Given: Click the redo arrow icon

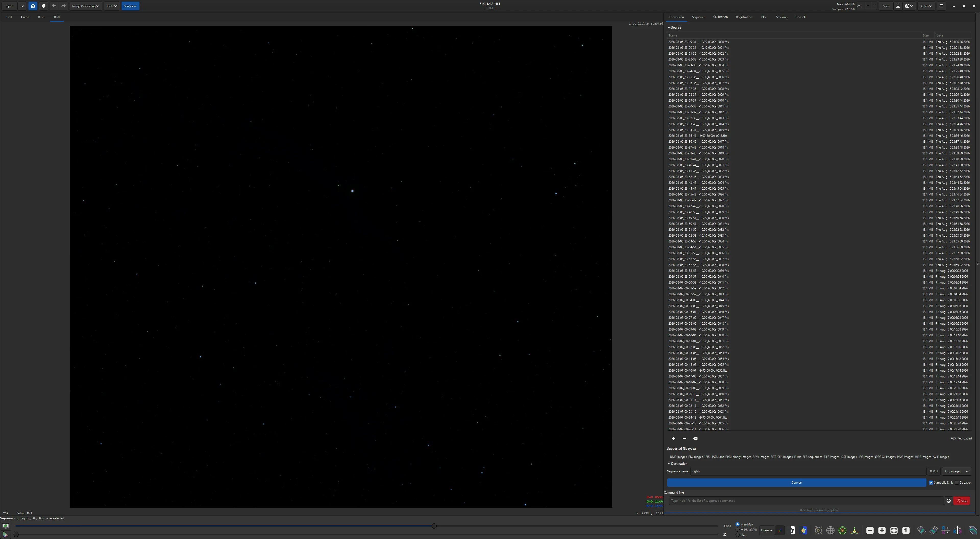Looking at the screenshot, I should tap(64, 6).
